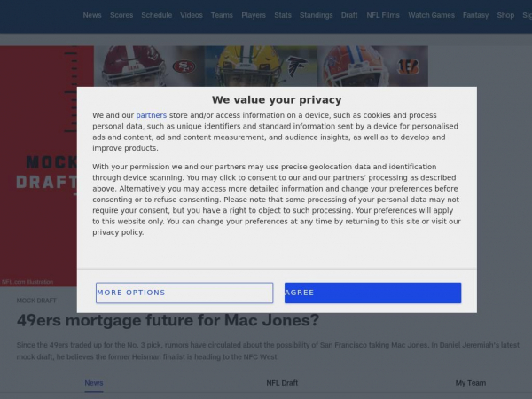Click the red Alabama helmet image

pos(134,66)
